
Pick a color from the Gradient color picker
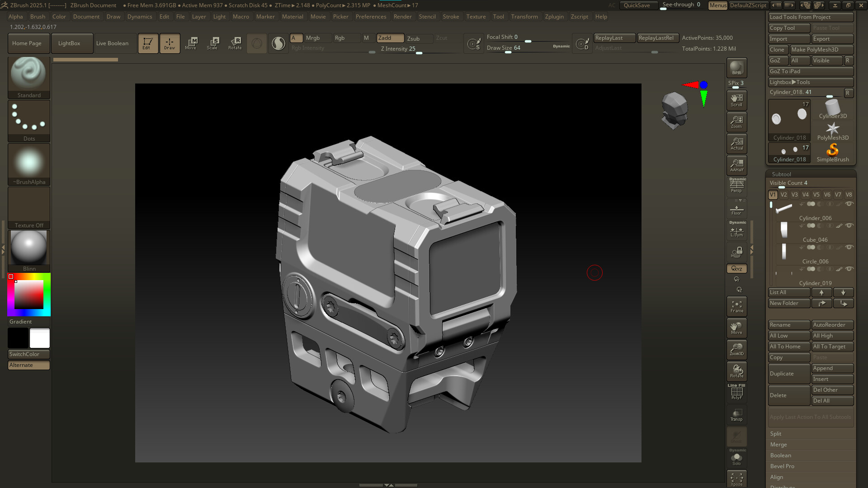(28, 294)
